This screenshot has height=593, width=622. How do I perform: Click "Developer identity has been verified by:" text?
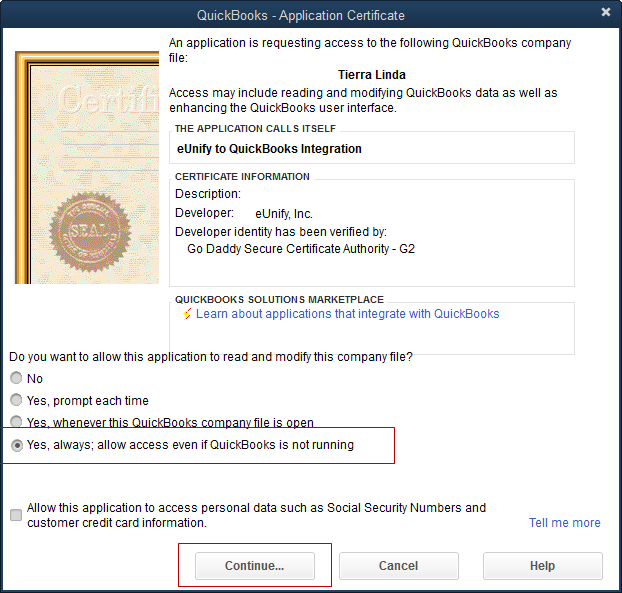click(x=281, y=232)
